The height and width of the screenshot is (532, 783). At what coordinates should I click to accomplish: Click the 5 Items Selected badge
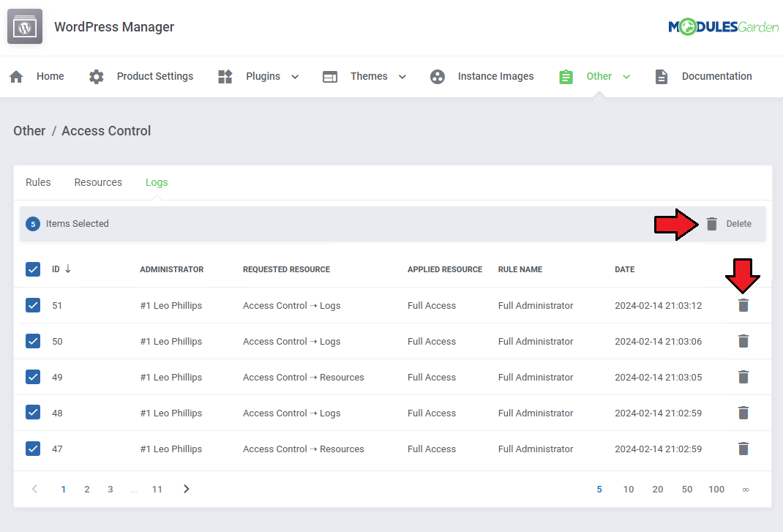(x=33, y=224)
